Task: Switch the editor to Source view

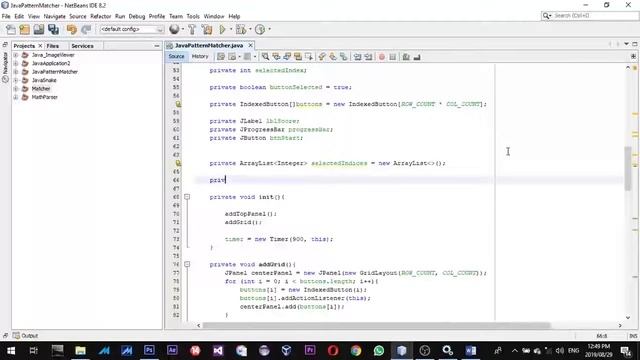Action: tap(176, 56)
